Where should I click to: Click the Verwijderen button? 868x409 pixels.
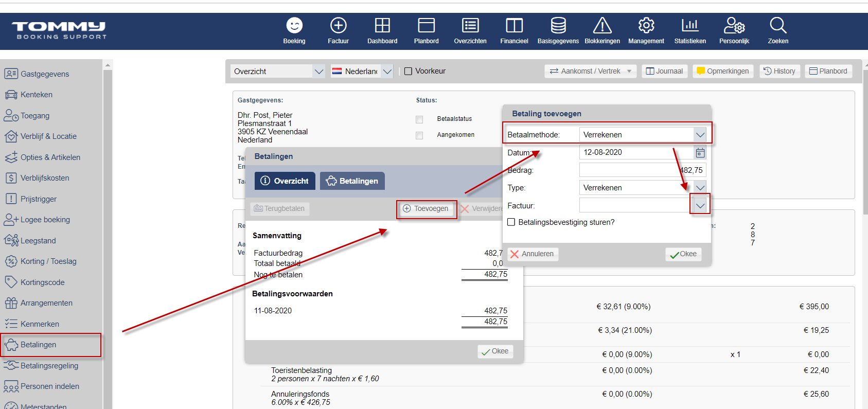click(x=482, y=208)
